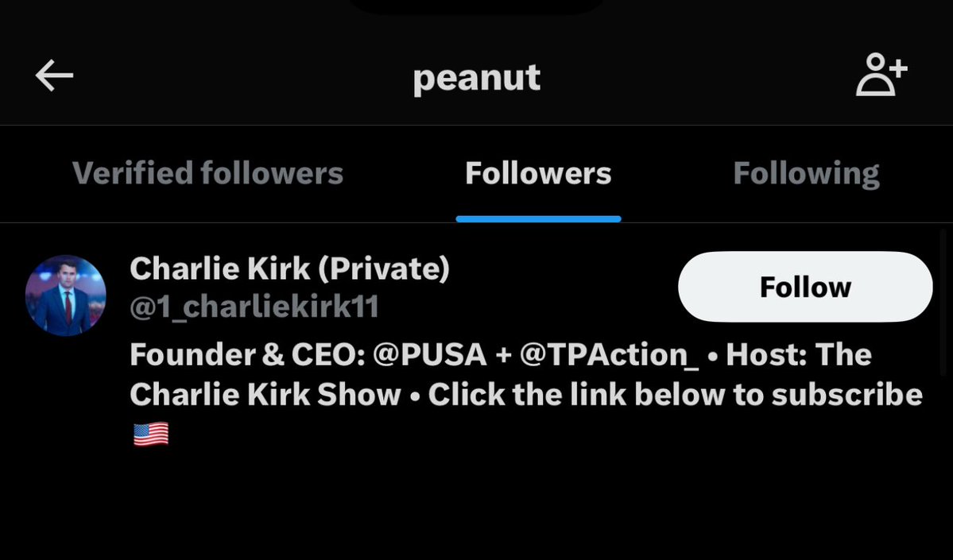Click the round profile avatar thumbnail
This screenshot has width=953, height=560.
(x=66, y=295)
